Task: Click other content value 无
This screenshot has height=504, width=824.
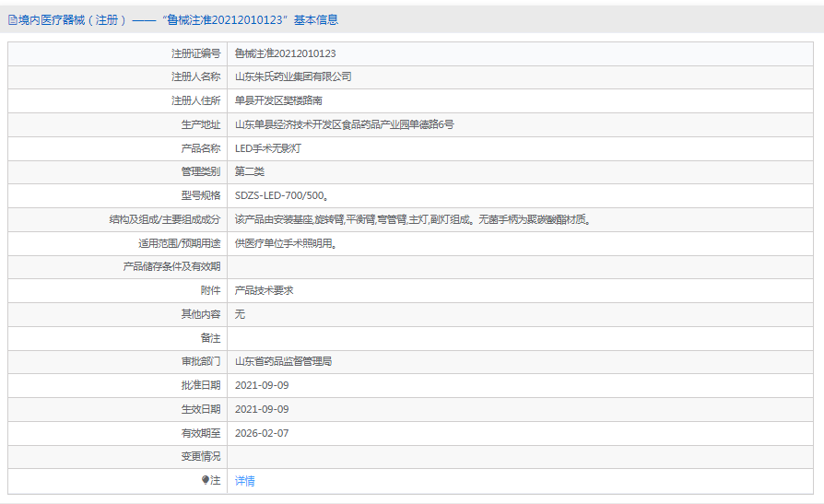Action: (241, 314)
